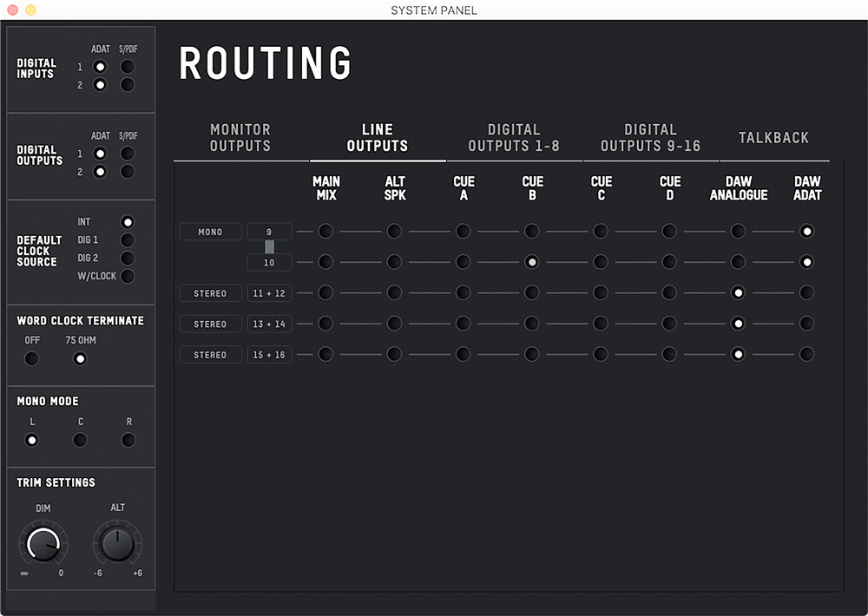The image size is (868, 616).
Task: Turn word clock termination OFF
Action: (x=32, y=358)
